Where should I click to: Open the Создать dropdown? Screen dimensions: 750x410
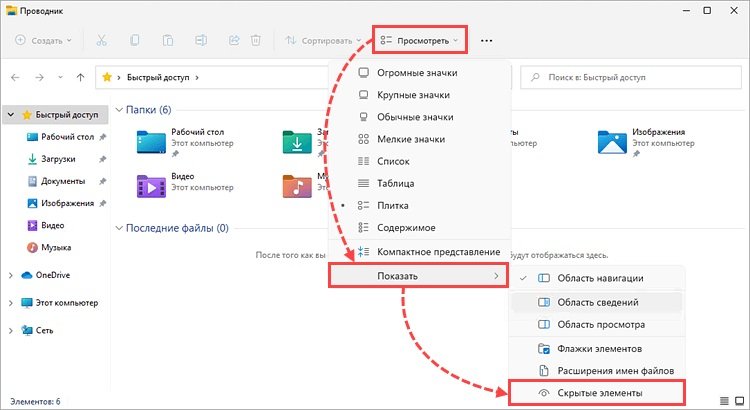[44, 41]
